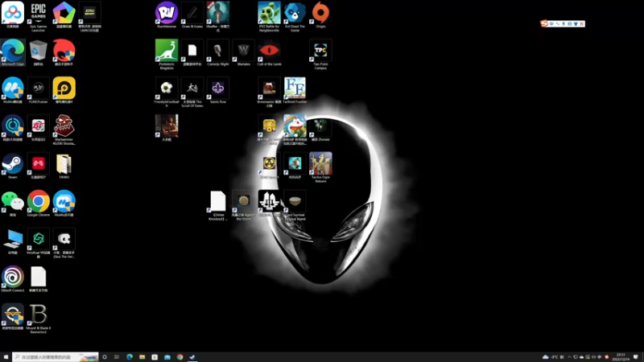Launch Warhammer 40,000 Shootas shortcut

point(64,130)
